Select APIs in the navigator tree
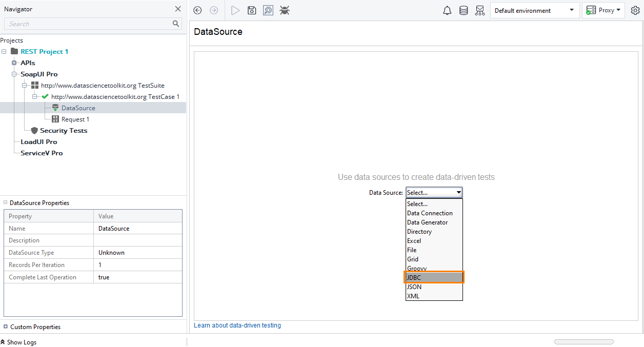The height and width of the screenshot is (347, 644). coord(28,63)
